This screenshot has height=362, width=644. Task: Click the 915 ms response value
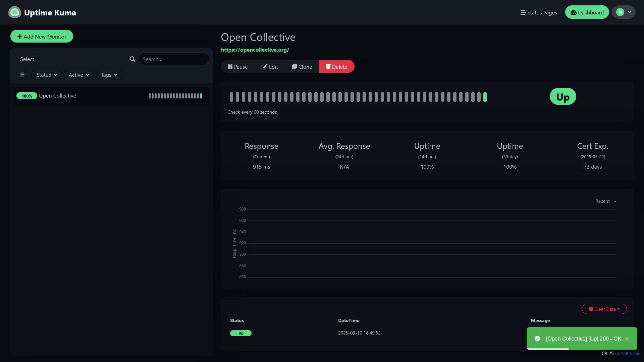click(x=261, y=167)
